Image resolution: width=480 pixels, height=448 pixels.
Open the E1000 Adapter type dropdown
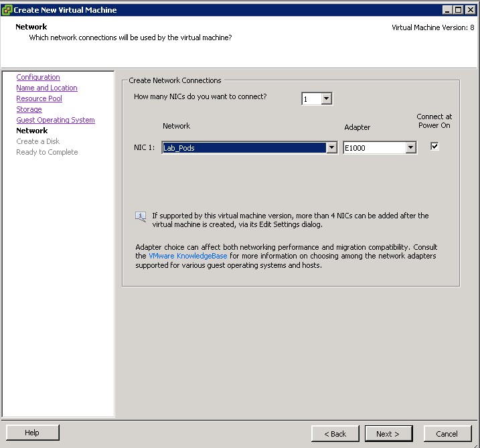[x=410, y=148]
